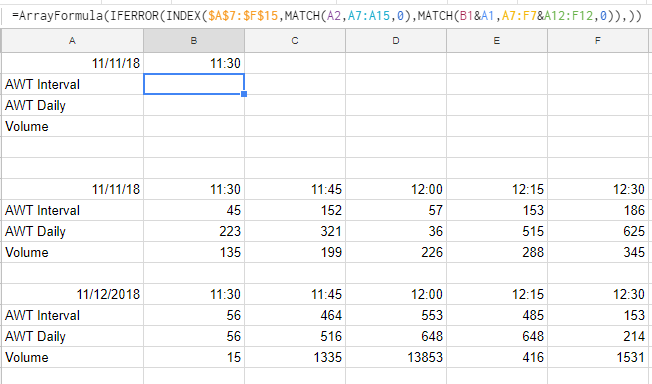652x384 pixels.
Task: Click the 12:00 header in 11/12/2018 table
Action: (396, 294)
